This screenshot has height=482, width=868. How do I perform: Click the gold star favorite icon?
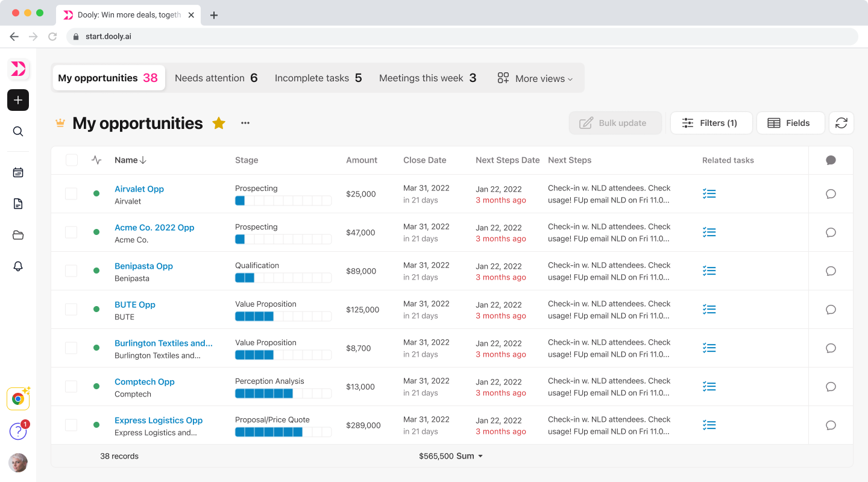(219, 123)
